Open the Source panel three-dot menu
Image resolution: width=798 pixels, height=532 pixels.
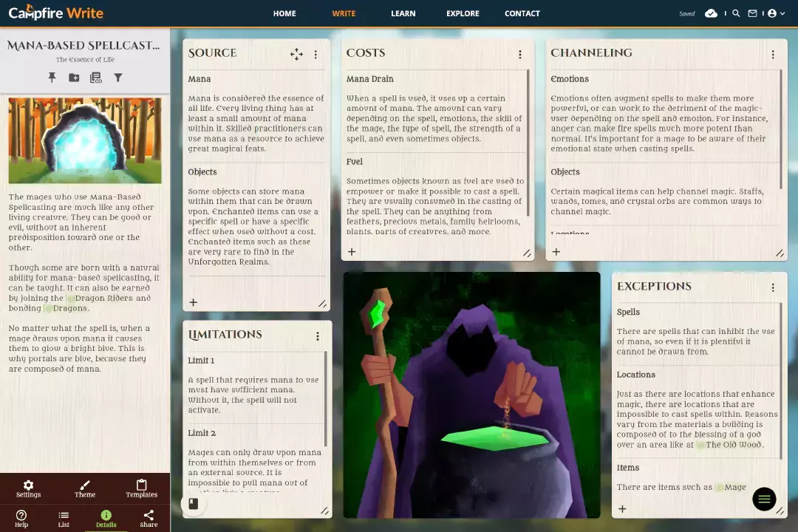coord(316,55)
